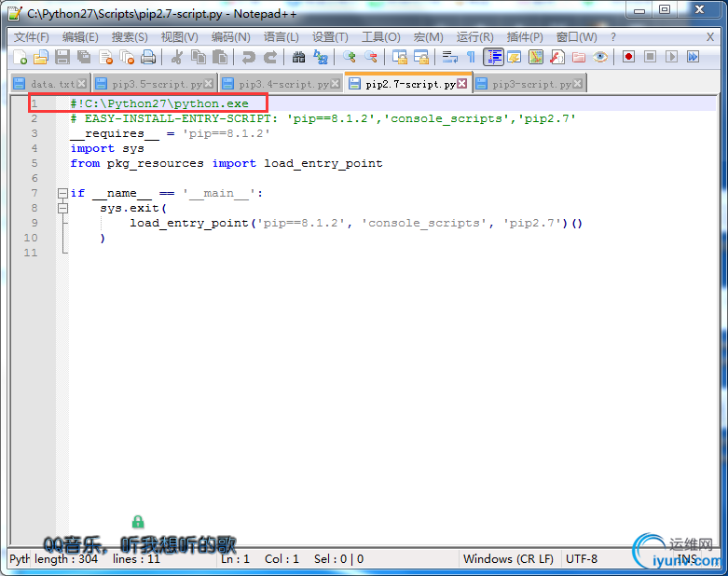Close the pip3-script.py tab
The image size is (728, 576).
click(578, 84)
